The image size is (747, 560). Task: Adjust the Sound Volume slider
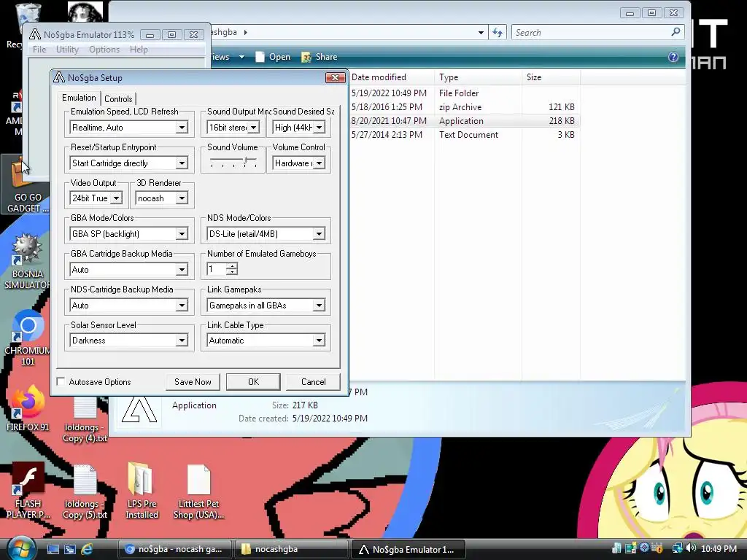click(x=245, y=161)
